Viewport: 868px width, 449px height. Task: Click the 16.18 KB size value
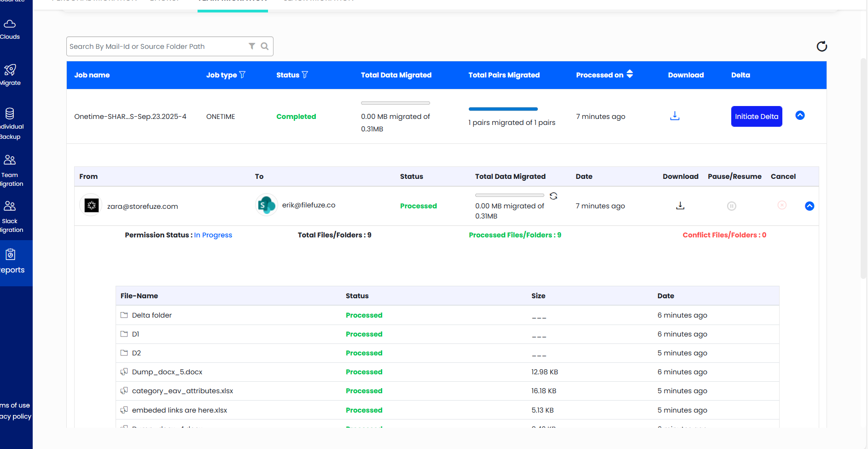coord(544,390)
